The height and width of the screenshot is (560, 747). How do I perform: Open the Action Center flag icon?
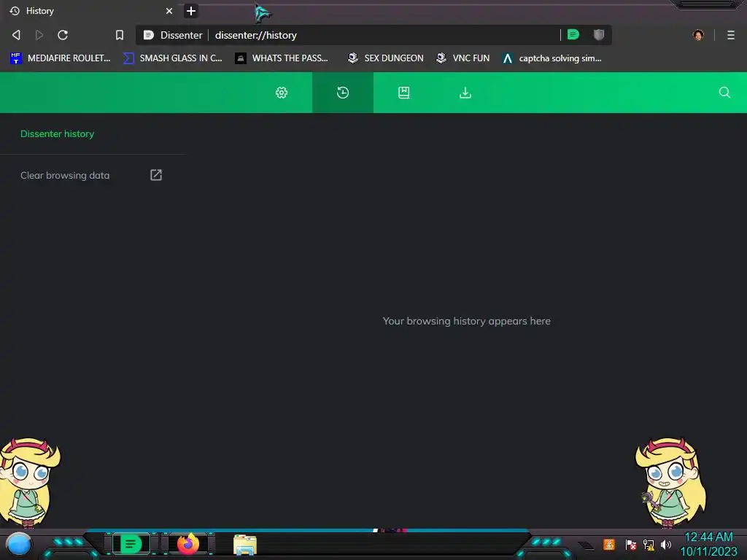coord(630,544)
